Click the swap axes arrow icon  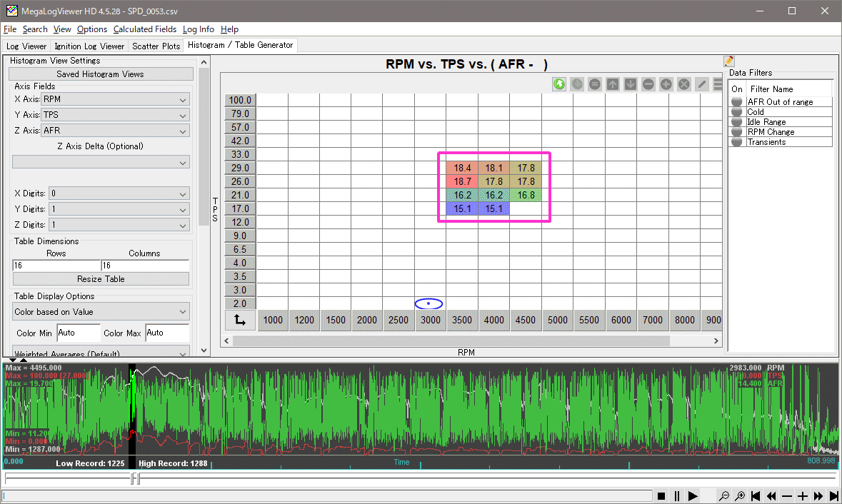point(239,321)
